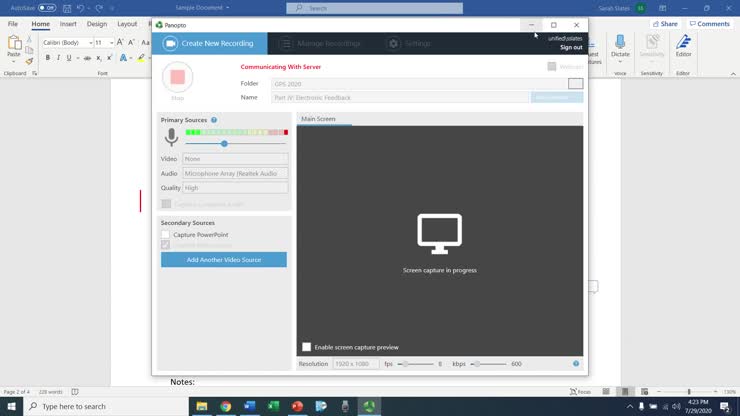Check the Capture PowerPoint checkbox

[166, 234]
